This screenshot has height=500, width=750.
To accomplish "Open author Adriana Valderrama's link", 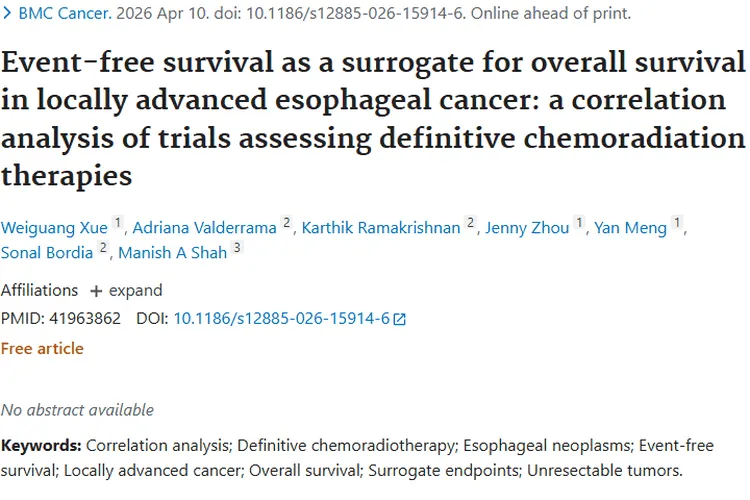I will [207, 228].
